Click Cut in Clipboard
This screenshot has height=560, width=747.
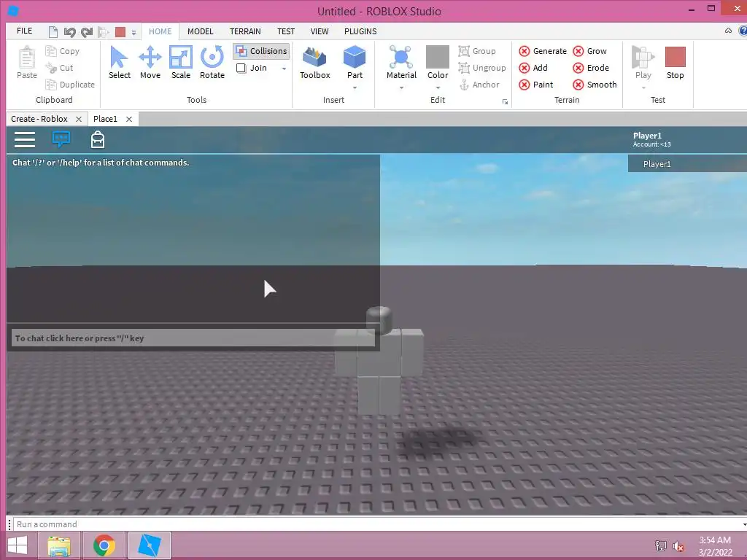[59, 68]
